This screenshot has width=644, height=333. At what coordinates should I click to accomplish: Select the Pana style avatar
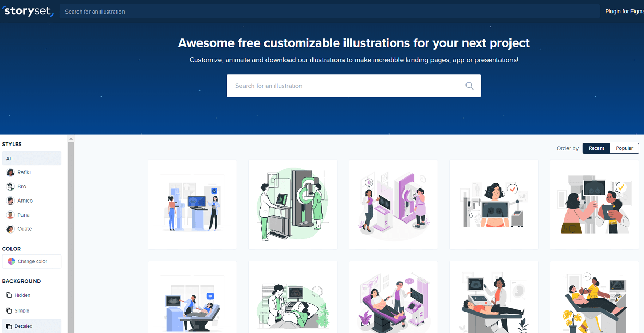pos(10,215)
